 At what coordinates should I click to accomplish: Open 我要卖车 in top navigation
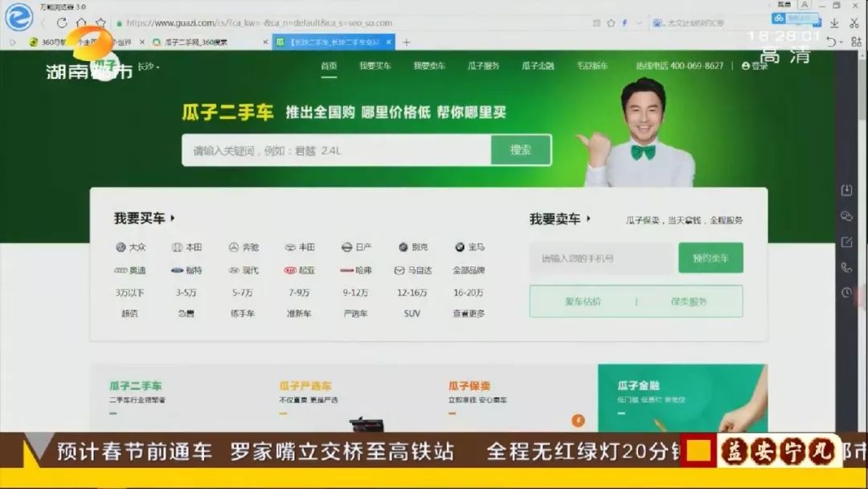pos(429,65)
